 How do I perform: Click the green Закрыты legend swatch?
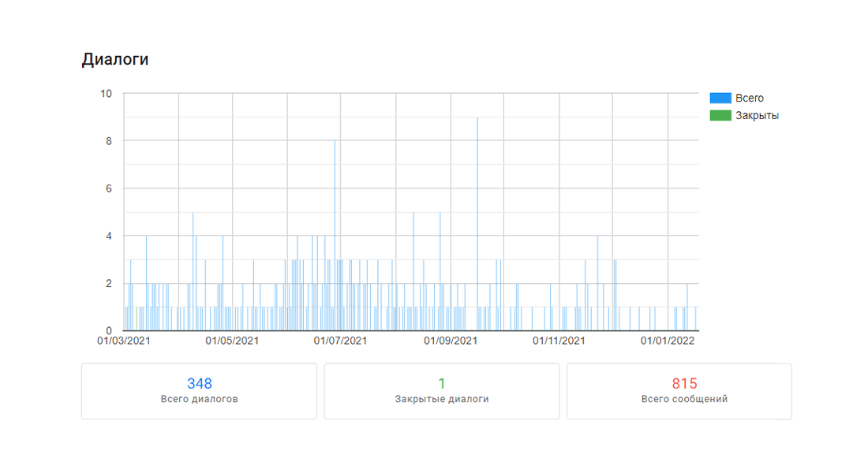(720, 116)
